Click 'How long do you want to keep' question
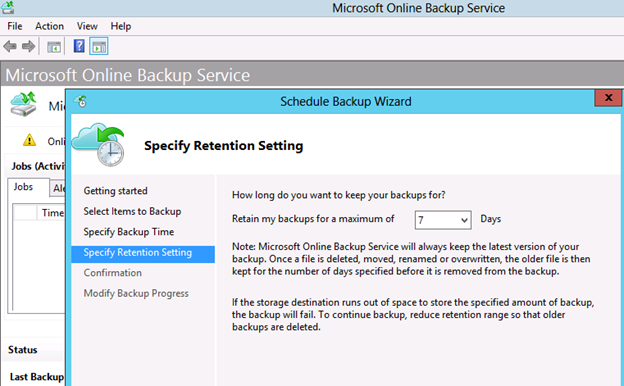This screenshot has width=624, height=386. [339, 195]
